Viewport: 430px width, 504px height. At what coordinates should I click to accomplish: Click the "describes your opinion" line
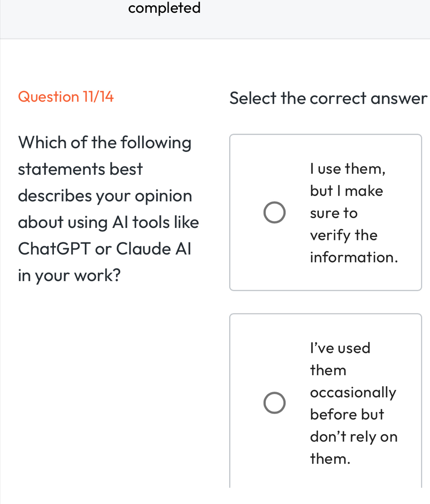coord(105,196)
